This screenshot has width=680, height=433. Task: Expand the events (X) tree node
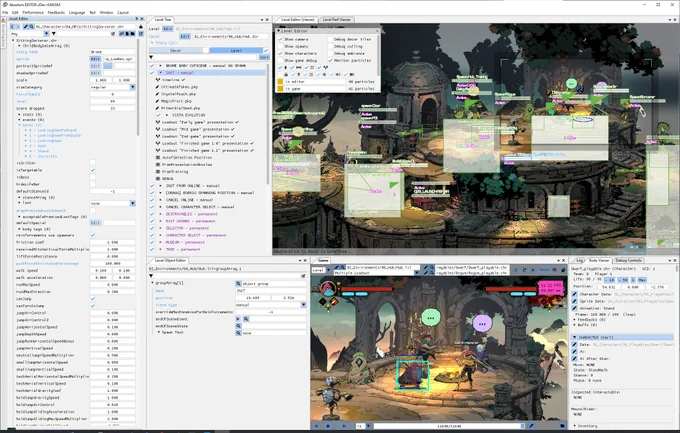(x=20, y=120)
